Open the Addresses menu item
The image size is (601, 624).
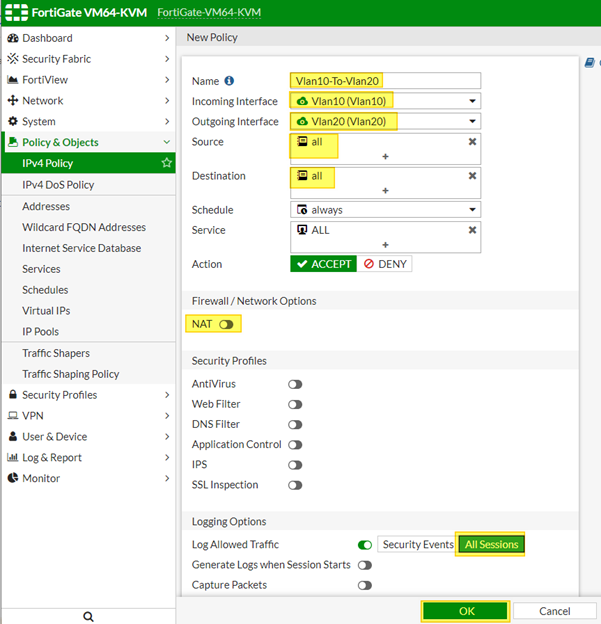coord(88,206)
